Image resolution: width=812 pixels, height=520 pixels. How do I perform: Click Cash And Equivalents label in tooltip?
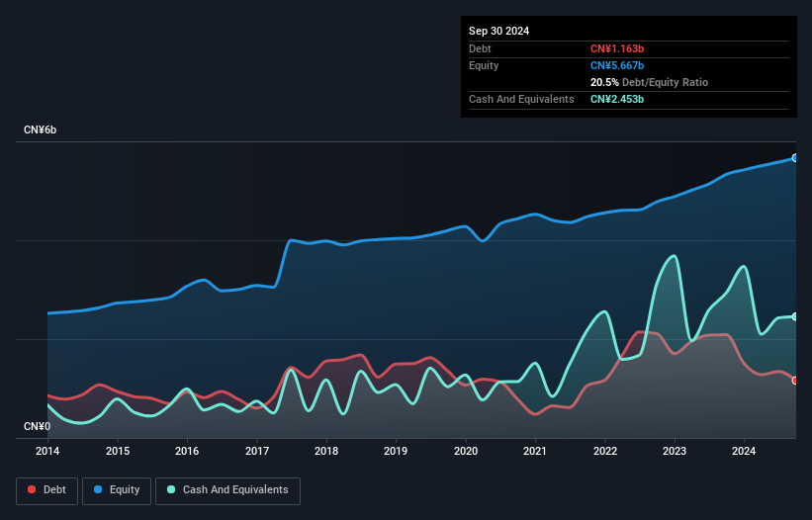point(521,99)
